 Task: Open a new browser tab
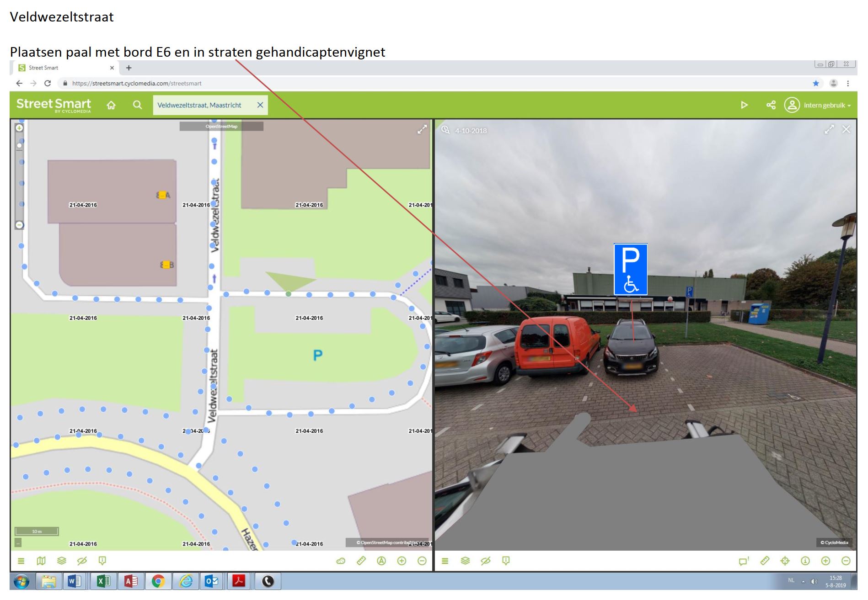129,68
